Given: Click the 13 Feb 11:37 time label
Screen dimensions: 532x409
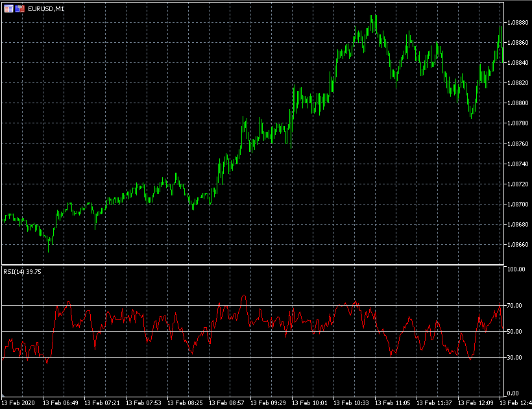Looking at the screenshot, I should pyautogui.click(x=434, y=403).
